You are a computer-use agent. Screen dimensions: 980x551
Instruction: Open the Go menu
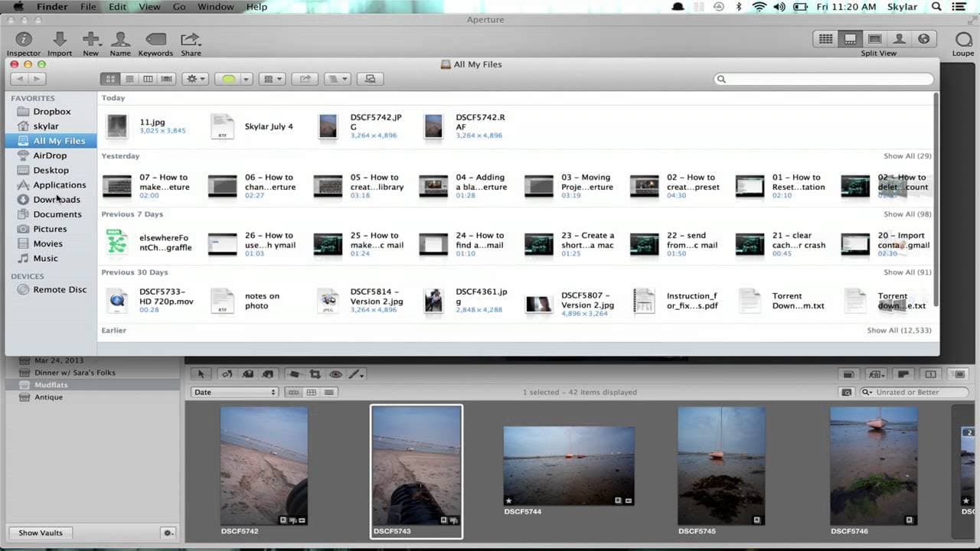coord(179,7)
